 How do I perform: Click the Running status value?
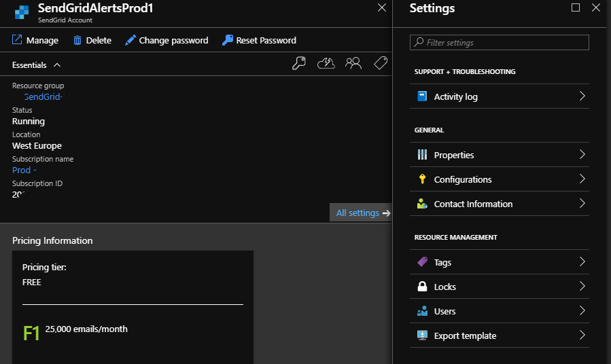(29, 122)
